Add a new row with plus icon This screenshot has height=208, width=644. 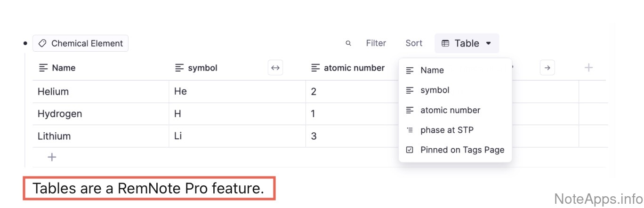52,157
